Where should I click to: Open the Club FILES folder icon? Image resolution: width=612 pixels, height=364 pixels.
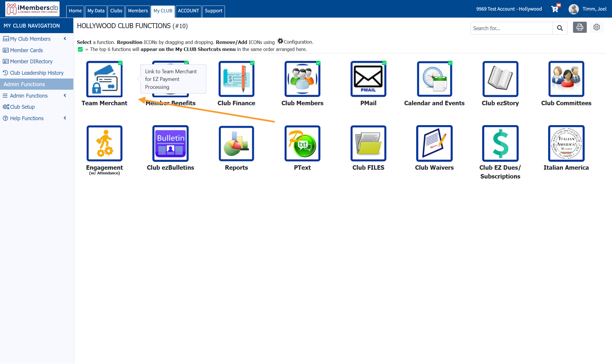coord(368,144)
